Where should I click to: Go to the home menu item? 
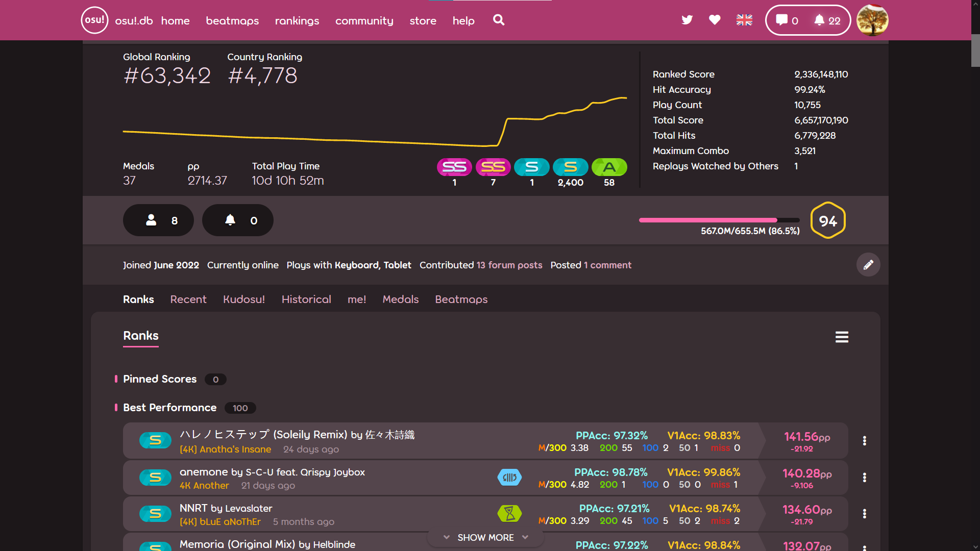point(175,20)
